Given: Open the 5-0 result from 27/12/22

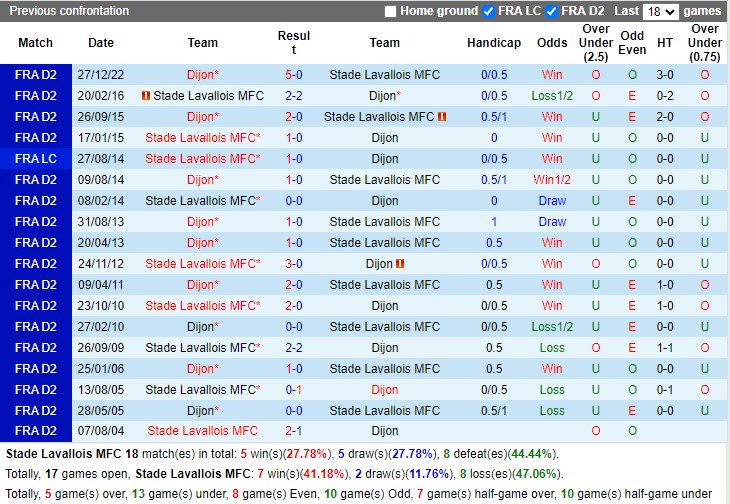Looking at the screenshot, I should pyautogui.click(x=294, y=75).
